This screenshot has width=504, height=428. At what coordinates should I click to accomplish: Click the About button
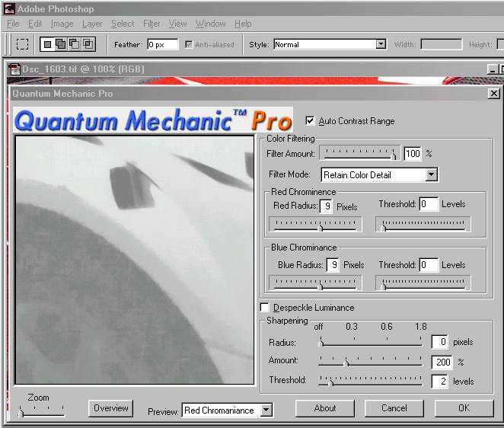(x=325, y=408)
